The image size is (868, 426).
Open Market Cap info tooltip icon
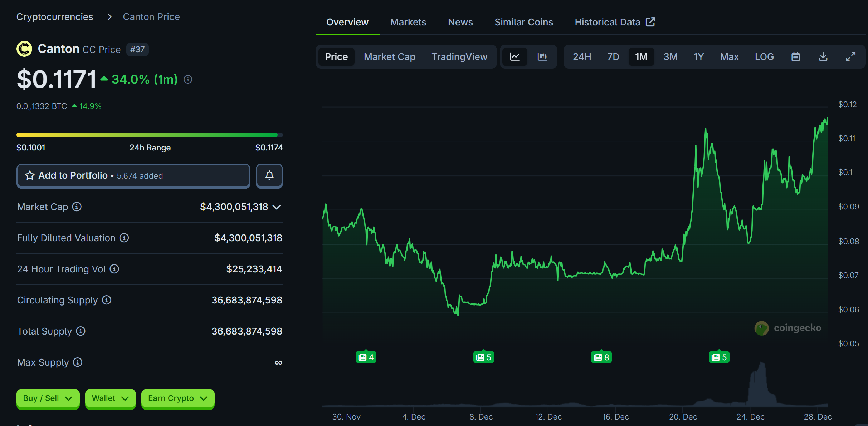tap(77, 207)
